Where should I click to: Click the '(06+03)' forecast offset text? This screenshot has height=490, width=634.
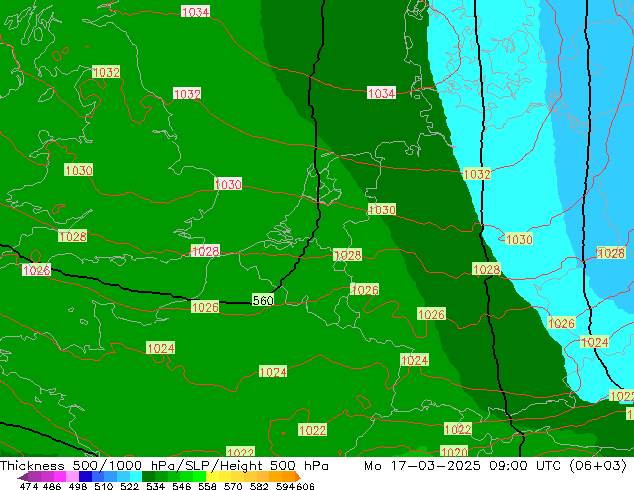[x=598, y=466]
